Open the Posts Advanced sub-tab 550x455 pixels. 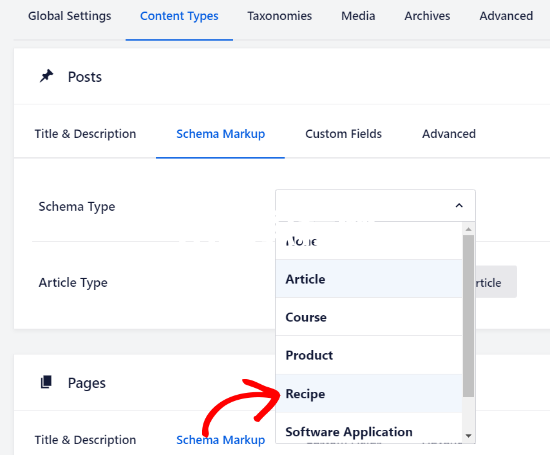[449, 134]
